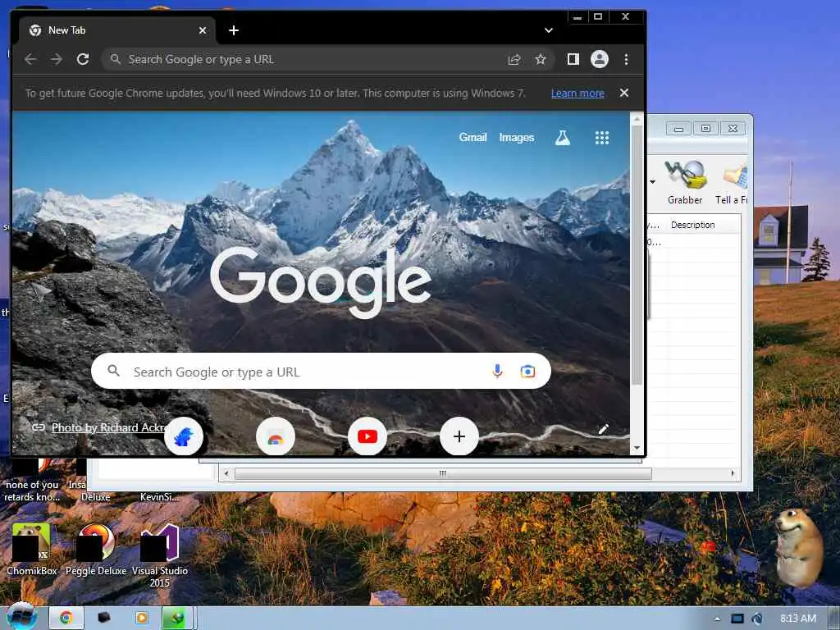Click the Google search box

coord(321,372)
